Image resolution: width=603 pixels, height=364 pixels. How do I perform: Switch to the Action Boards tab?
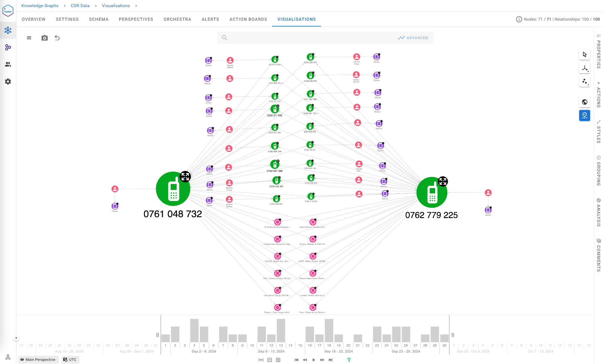coord(248,19)
